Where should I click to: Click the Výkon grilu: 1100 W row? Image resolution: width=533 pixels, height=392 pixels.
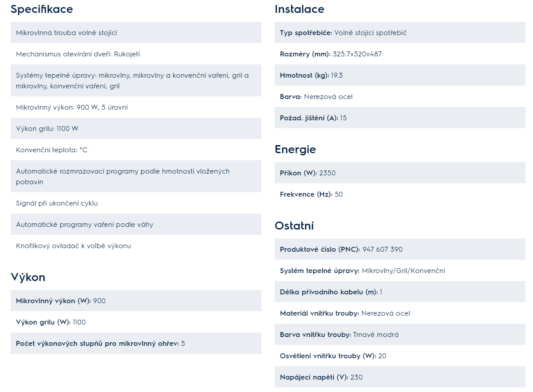coord(136,128)
